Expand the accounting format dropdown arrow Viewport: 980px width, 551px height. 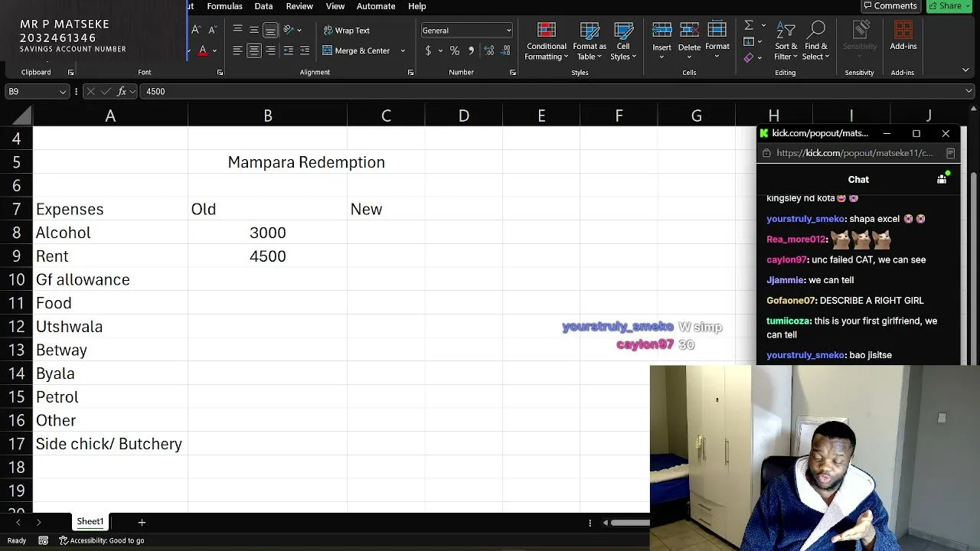pos(440,51)
